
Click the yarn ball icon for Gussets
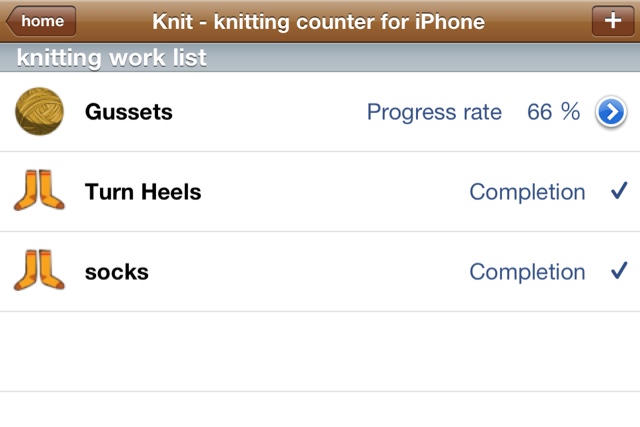tap(39, 112)
